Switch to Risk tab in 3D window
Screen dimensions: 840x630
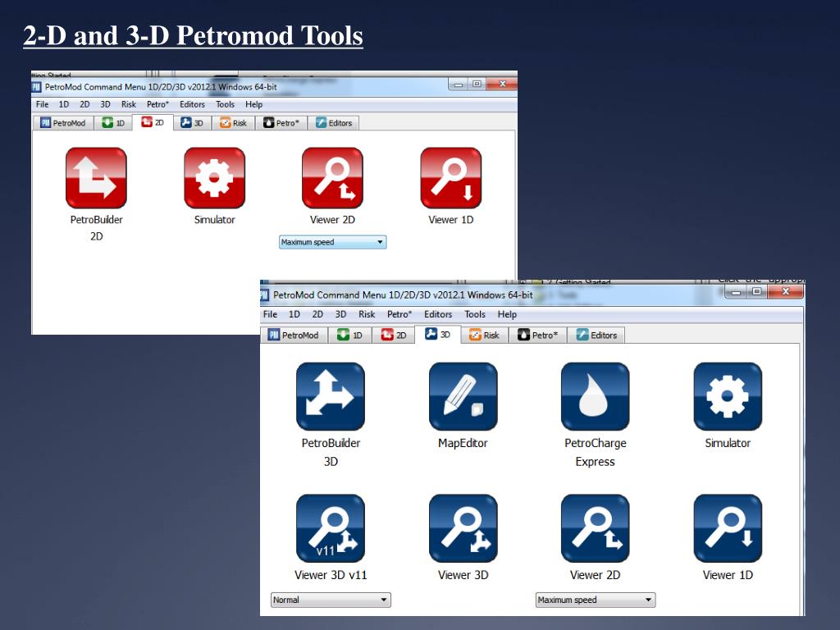tap(484, 336)
